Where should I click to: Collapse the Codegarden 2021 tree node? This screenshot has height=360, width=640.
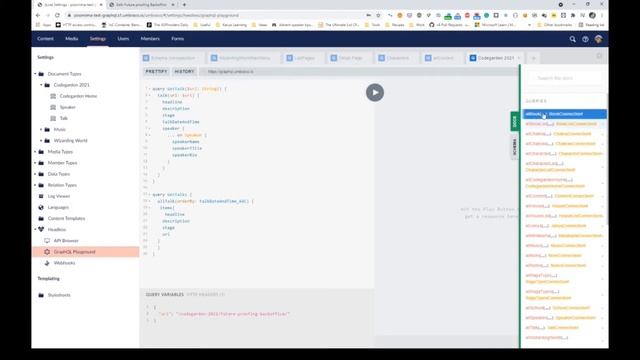41,85
